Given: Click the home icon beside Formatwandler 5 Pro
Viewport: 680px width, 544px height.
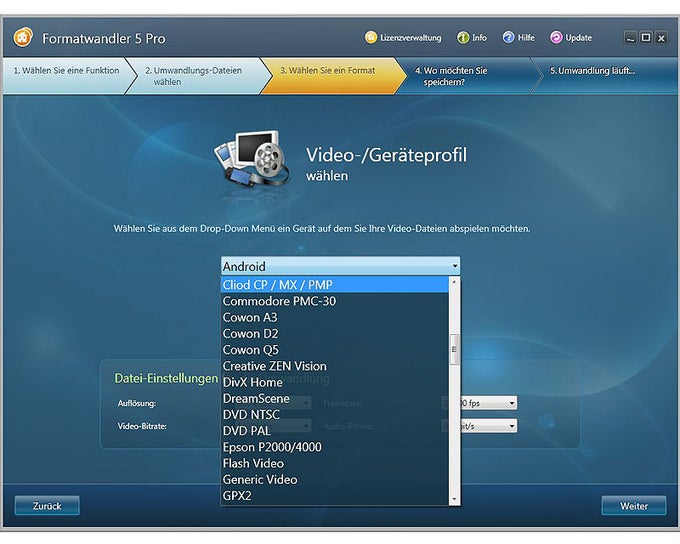Looking at the screenshot, I should click(x=23, y=37).
